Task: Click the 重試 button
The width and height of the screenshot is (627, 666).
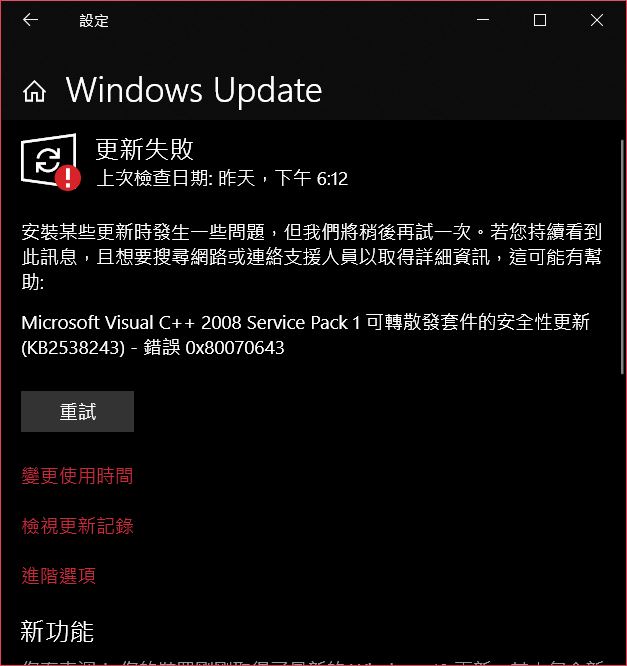Action: (77, 411)
